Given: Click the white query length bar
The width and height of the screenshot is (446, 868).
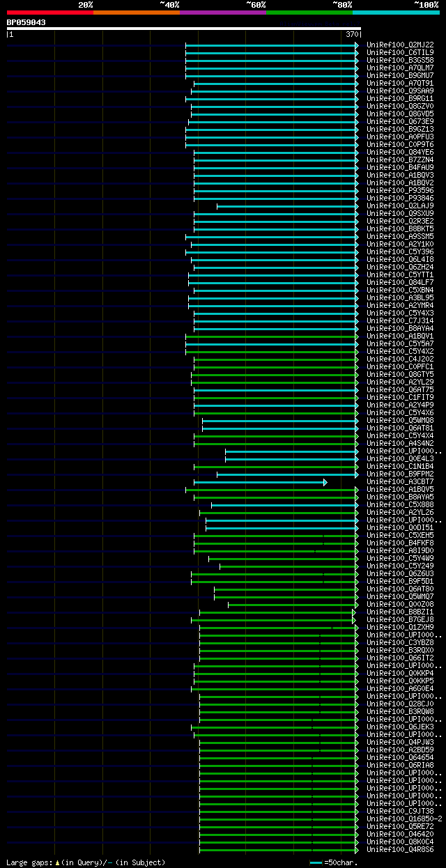Looking at the screenshot, I should 184,29.
